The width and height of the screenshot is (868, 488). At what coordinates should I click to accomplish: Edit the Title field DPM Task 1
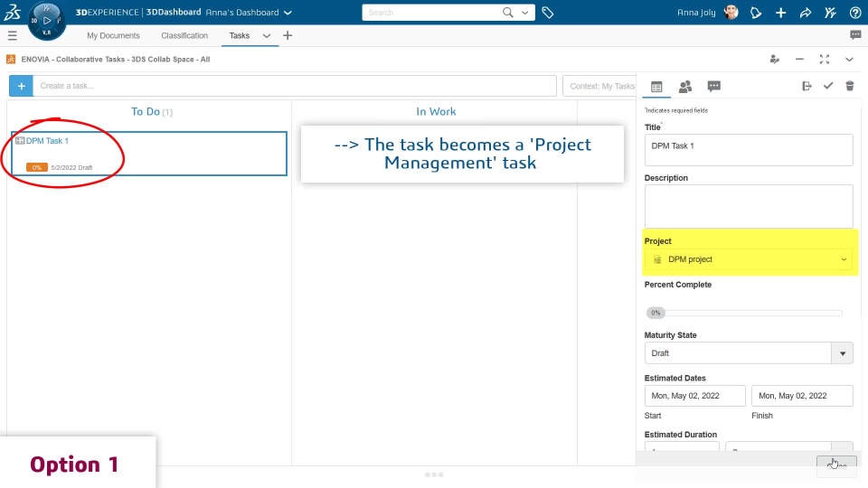tap(749, 149)
